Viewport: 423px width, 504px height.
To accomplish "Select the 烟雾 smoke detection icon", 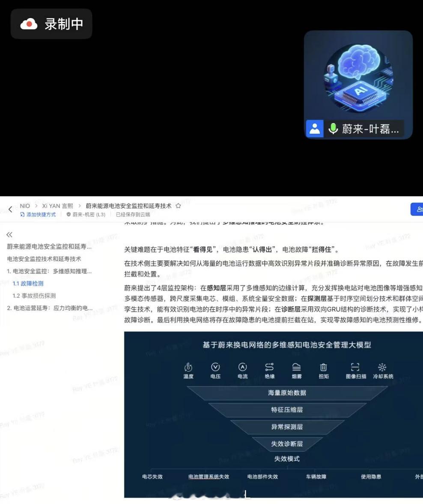I will click(x=297, y=367).
